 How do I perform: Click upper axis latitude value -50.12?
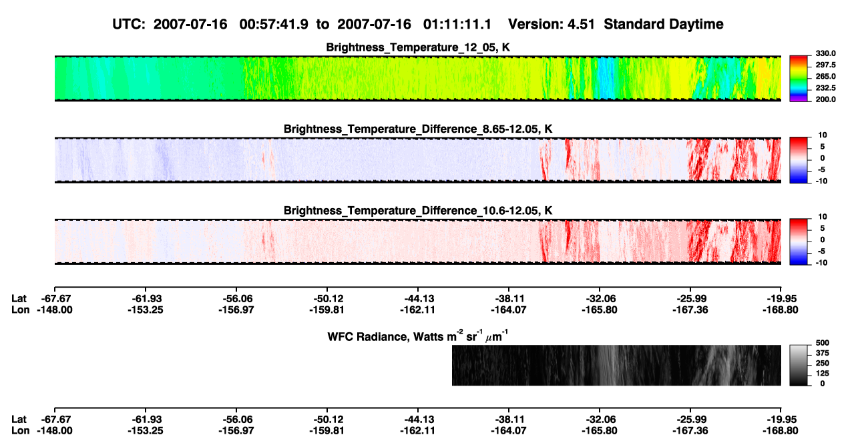pyautogui.click(x=327, y=299)
